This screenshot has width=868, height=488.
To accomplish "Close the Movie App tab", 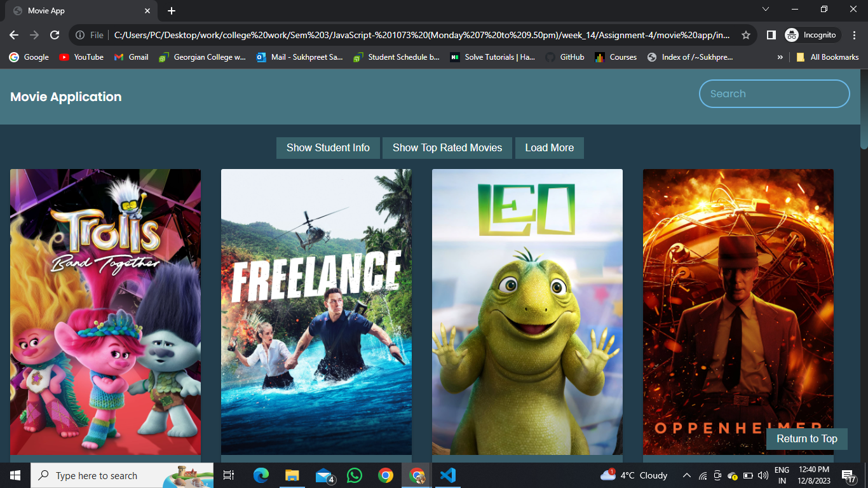I will click(147, 11).
